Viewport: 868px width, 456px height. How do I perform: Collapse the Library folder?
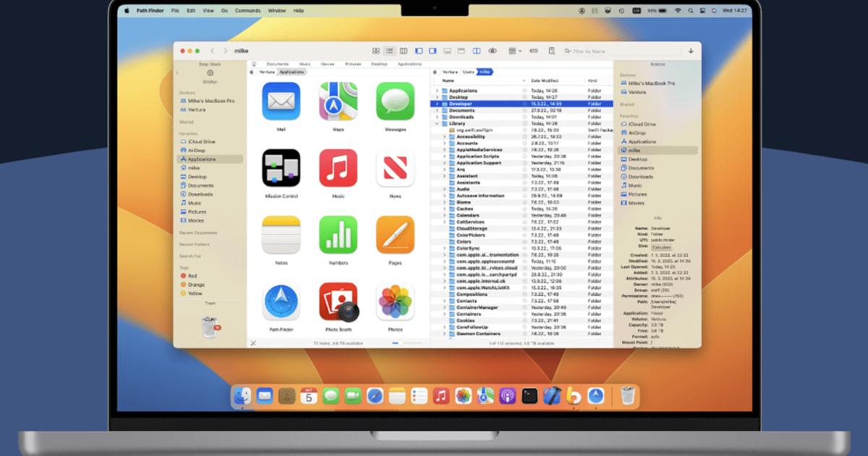coord(436,124)
